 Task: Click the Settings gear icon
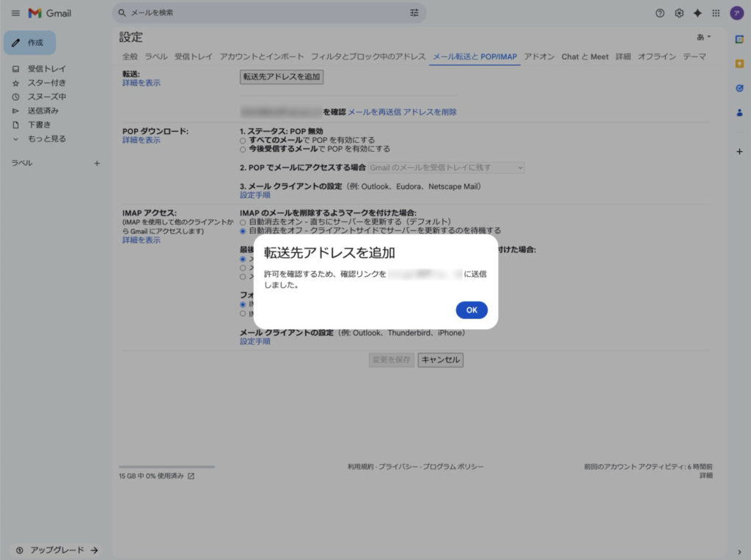tap(679, 13)
